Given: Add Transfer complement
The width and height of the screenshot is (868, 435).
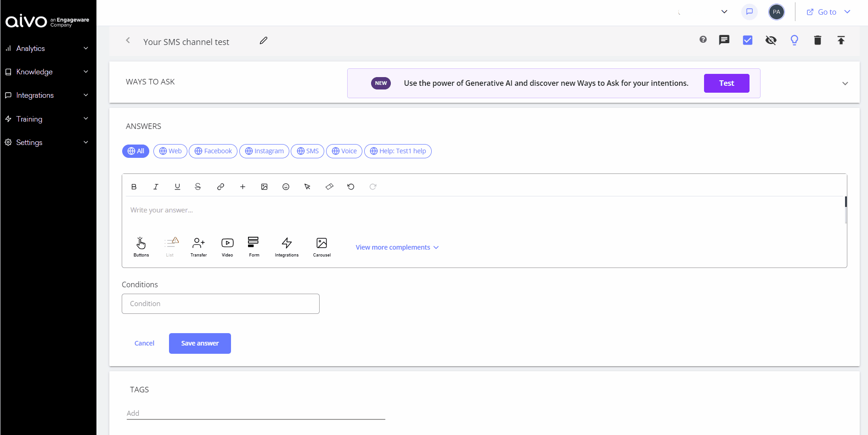Looking at the screenshot, I should click(199, 247).
